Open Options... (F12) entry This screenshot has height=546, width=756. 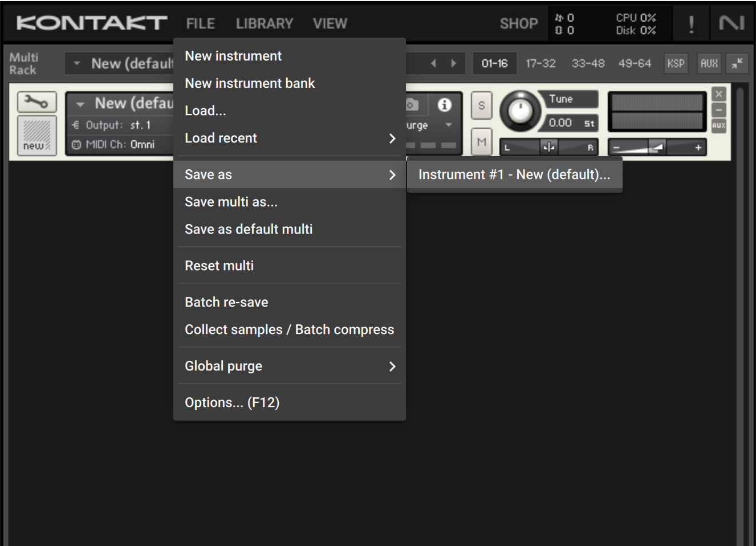point(290,402)
